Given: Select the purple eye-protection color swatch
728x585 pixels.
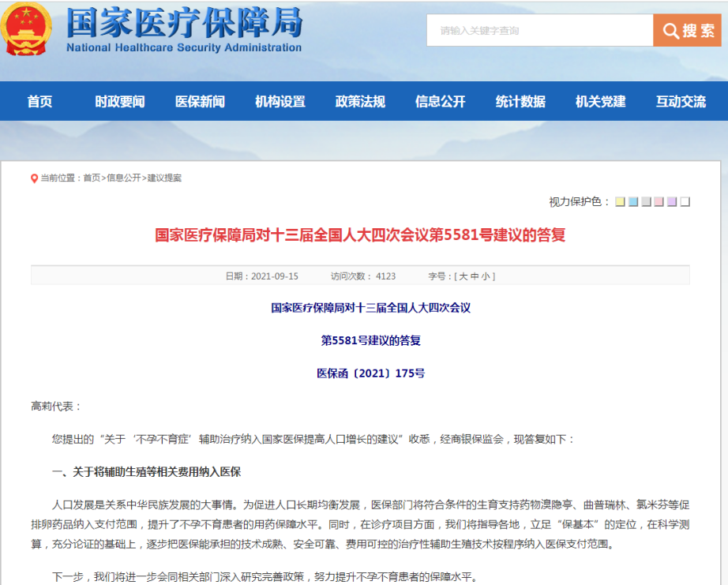Looking at the screenshot, I should 672,202.
